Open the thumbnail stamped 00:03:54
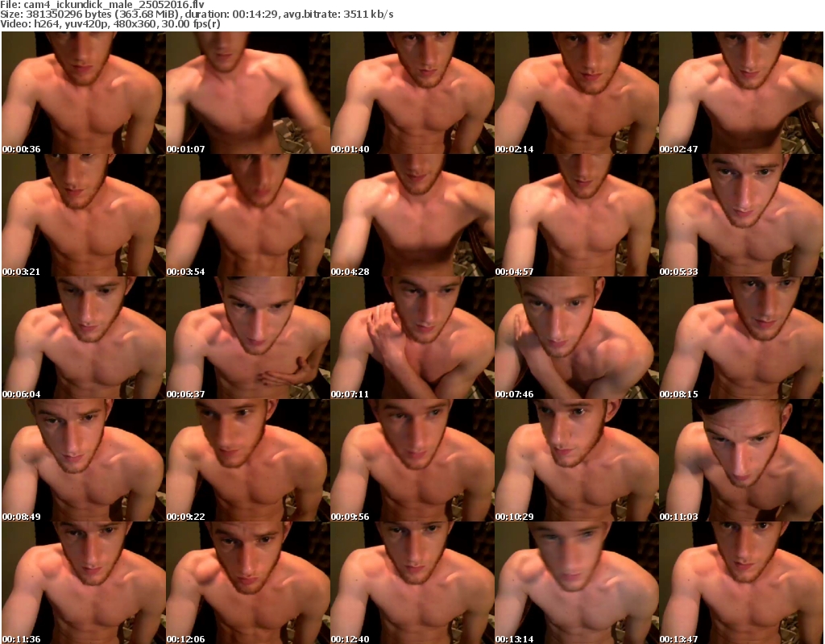 click(248, 215)
